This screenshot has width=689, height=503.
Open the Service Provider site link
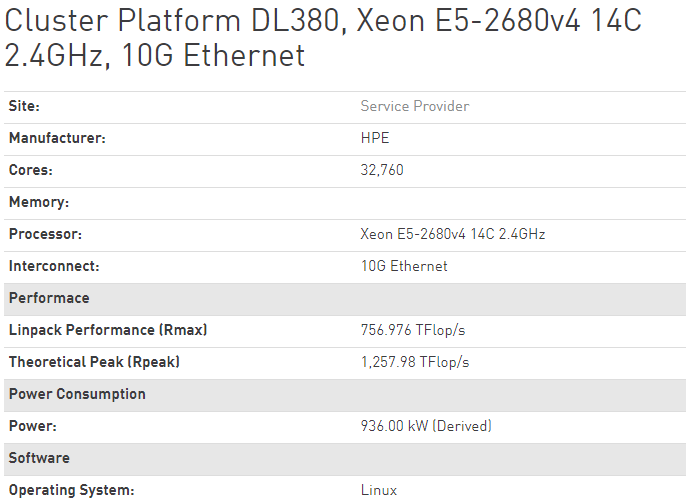(x=415, y=106)
